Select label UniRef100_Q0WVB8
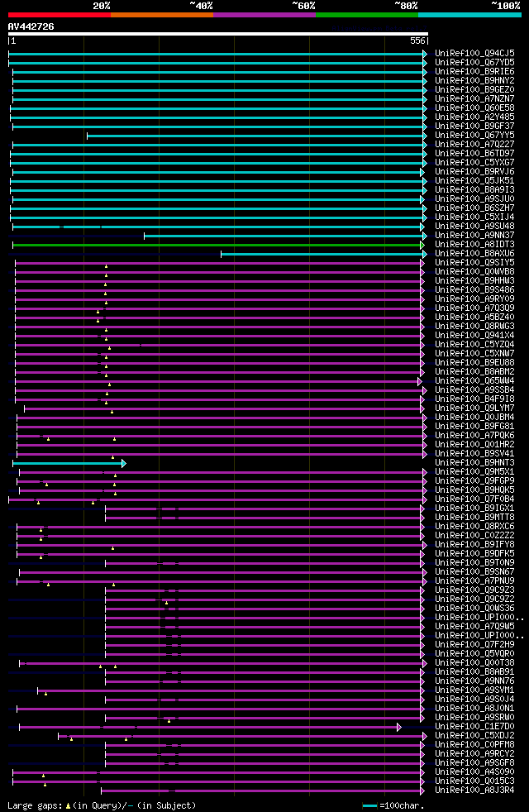529x812 pixels. click(474, 272)
